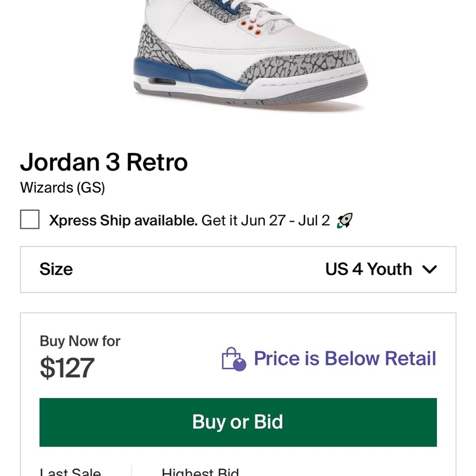The image size is (476, 476).
Task: Click the Buy Now for heading
Action: tap(79, 341)
